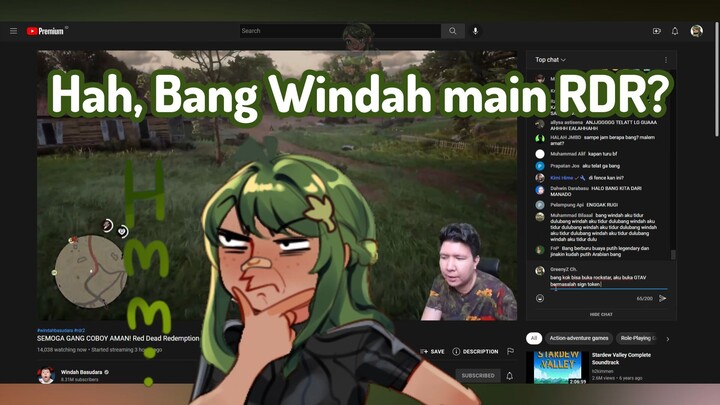
Task: Click the info icon beside Description
Action: [x=456, y=351]
